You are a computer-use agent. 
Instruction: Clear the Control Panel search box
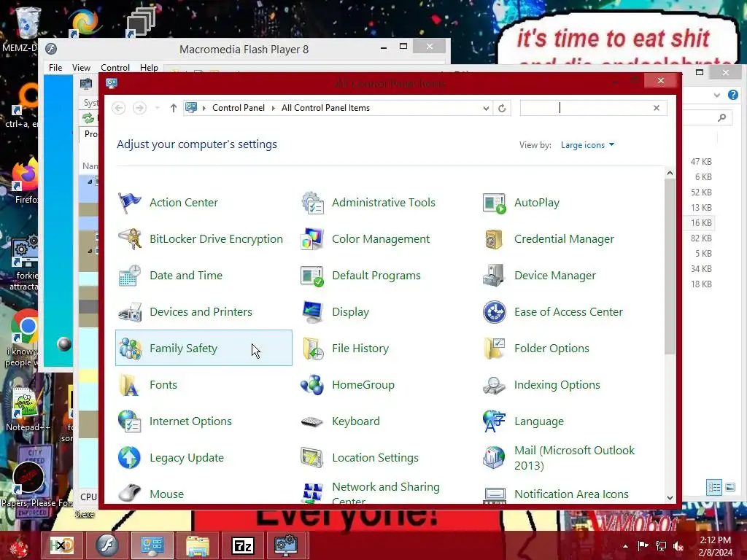657,108
